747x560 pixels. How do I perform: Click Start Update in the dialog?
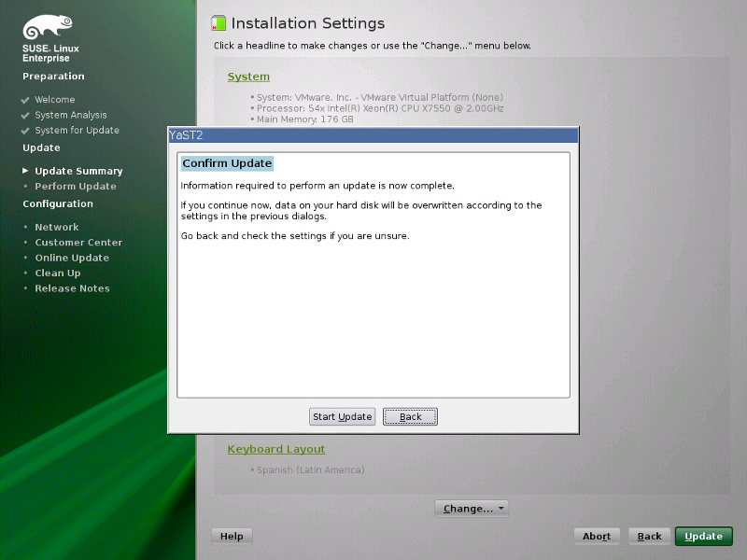pos(342,416)
